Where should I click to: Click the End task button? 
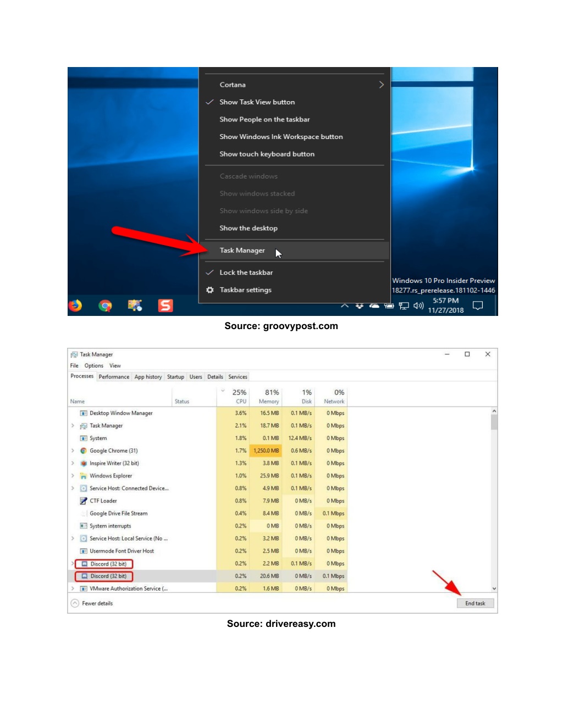(476, 603)
